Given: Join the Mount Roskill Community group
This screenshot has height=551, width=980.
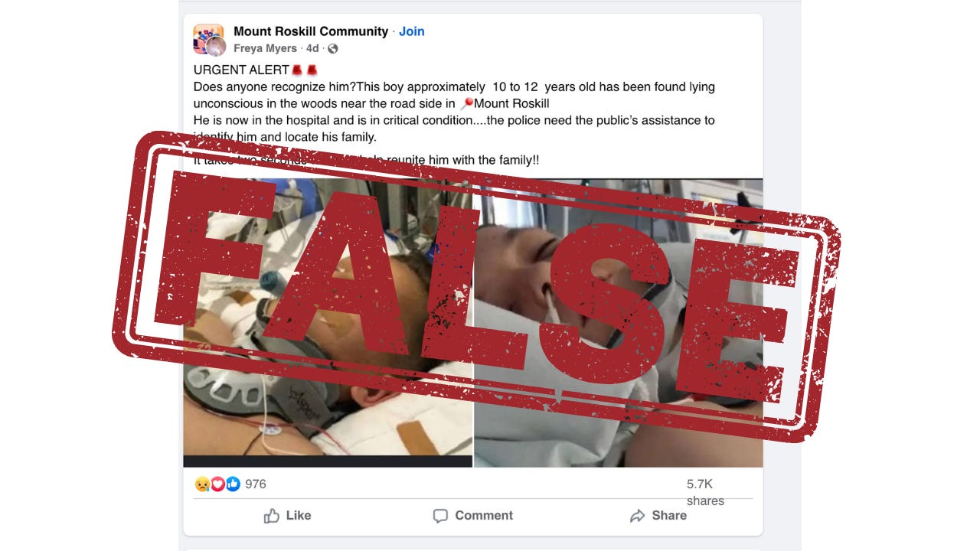Looking at the screenshot, I should pyautogui.click(x=412, y=31).
